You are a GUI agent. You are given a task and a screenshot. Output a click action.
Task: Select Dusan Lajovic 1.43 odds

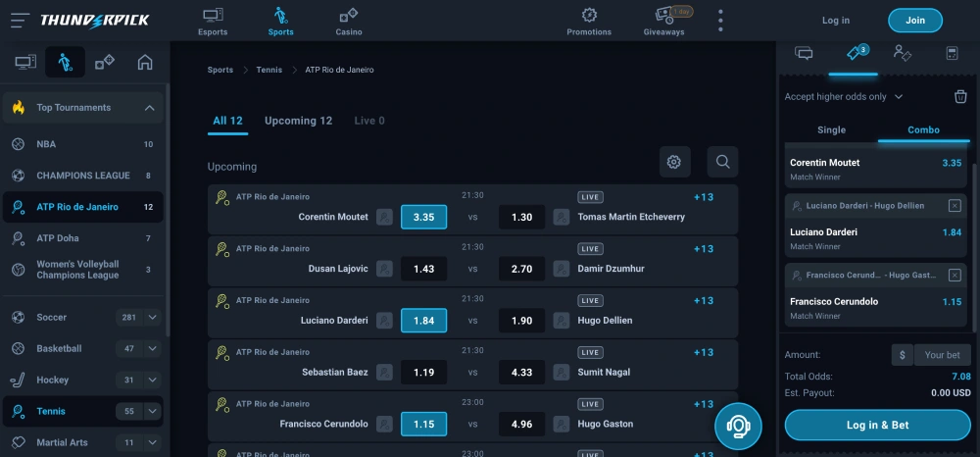pyautogui.click(x=423, y=269)
